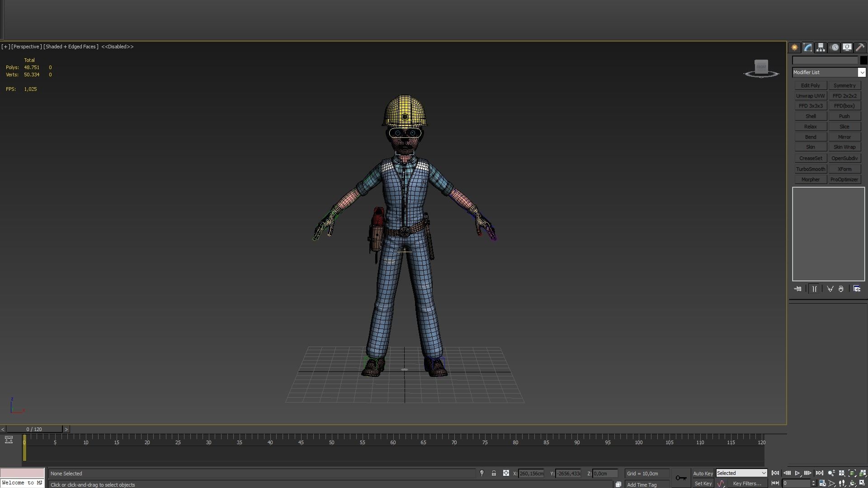Image resolution: width=868 pixels, height=488 pixels.
Task: Play the animation
Action: pyautogui.click(x=797, y=473)
